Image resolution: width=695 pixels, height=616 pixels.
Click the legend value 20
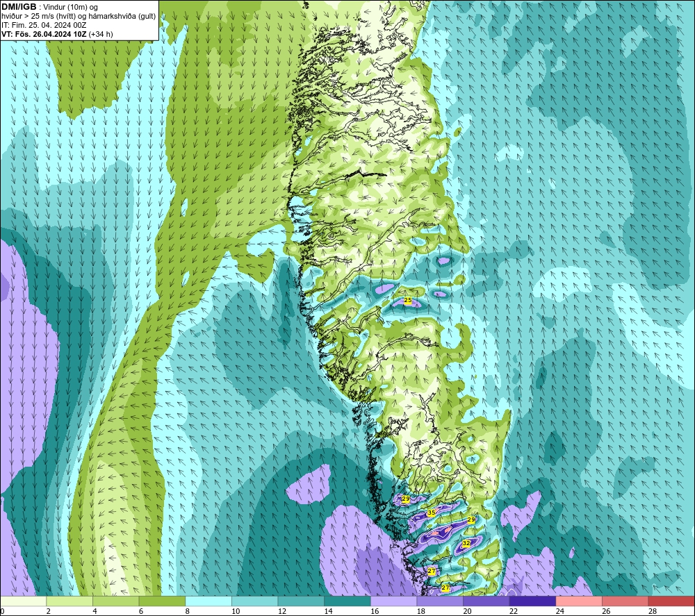(467, 611)
